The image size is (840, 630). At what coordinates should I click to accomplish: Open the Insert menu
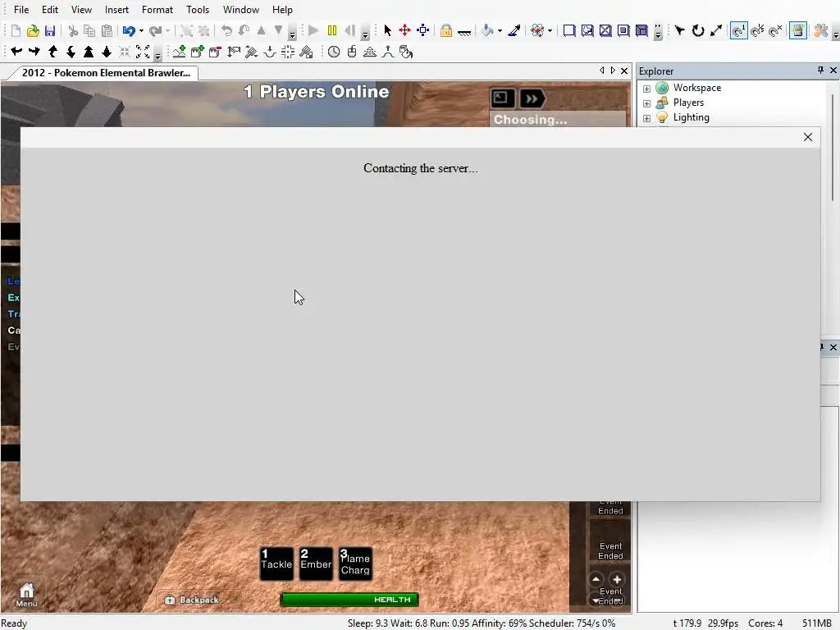(116, 10)
